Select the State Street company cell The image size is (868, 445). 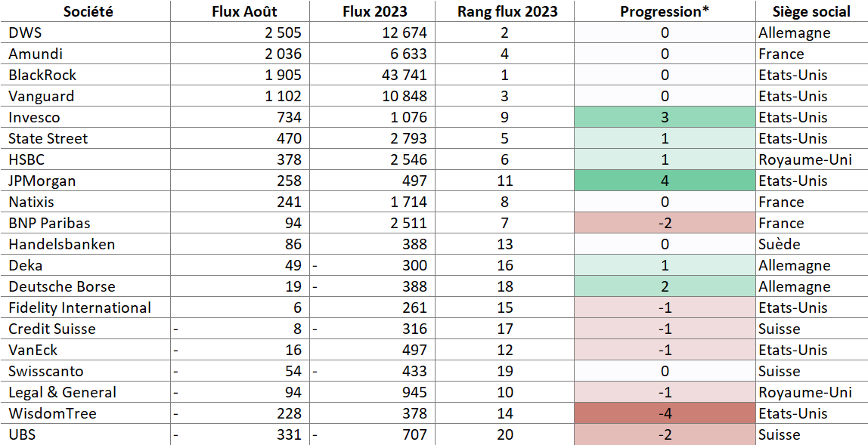(85, 138)
